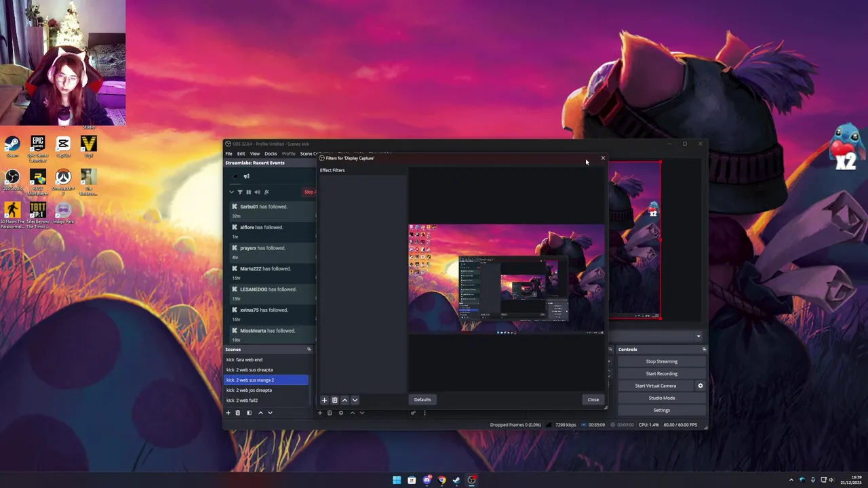868x488 pixels.
Task: Add an effect filter with the plus button
Action: (x=324, y=400)
